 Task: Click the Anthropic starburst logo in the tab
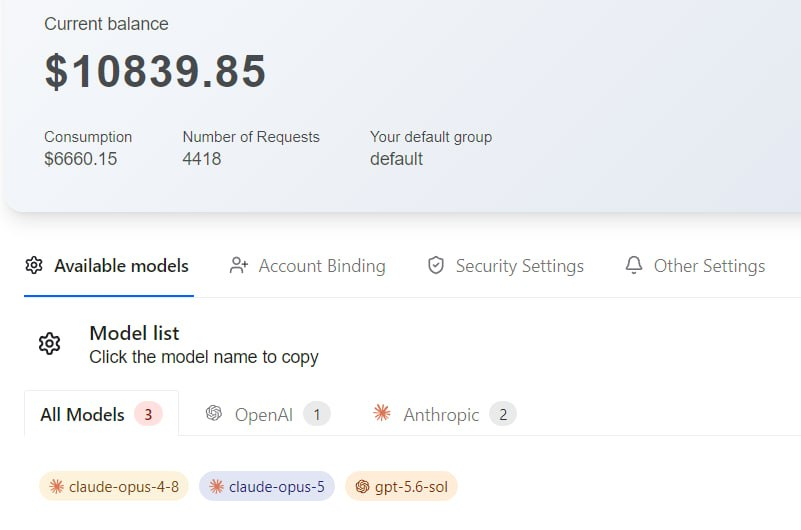tap(382, 413)
